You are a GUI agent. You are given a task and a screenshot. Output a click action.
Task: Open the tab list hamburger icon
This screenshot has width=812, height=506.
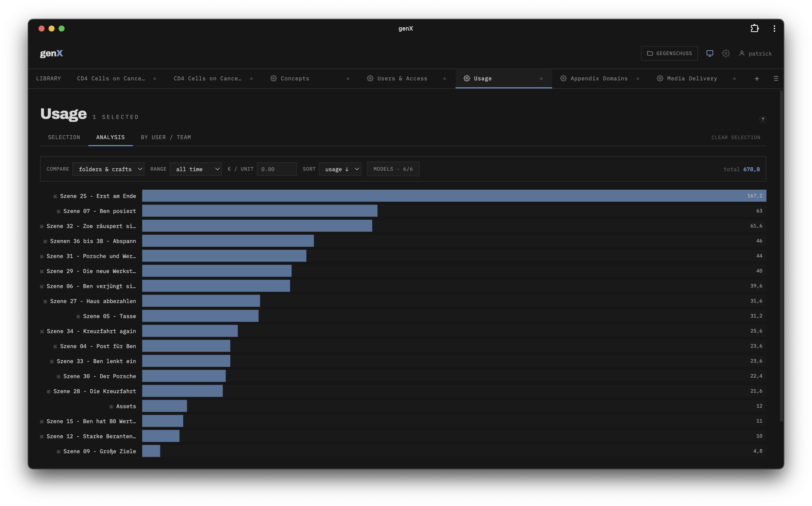coord(776,78)
